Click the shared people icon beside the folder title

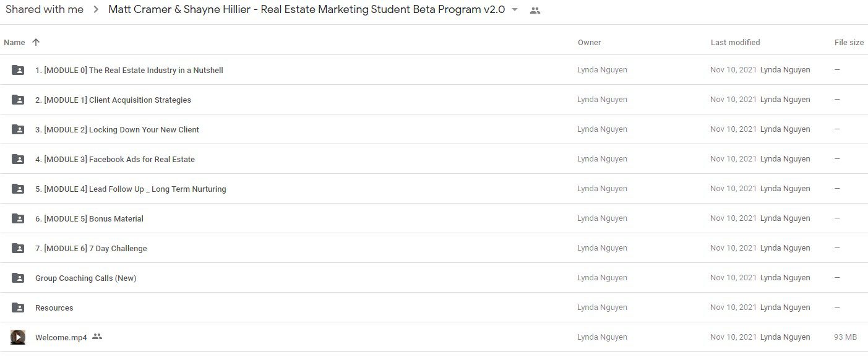point(535,11)
